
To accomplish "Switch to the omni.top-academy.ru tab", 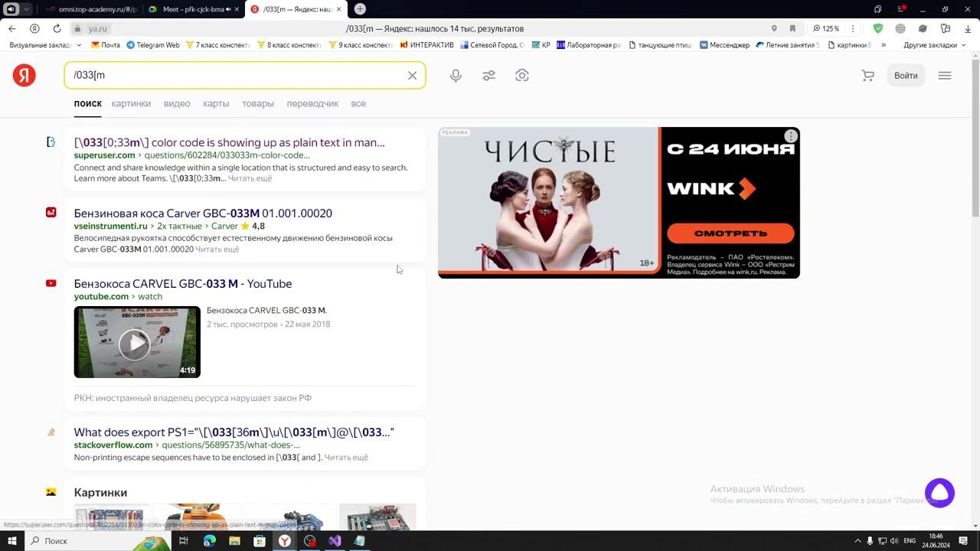I will click(91, 9).
